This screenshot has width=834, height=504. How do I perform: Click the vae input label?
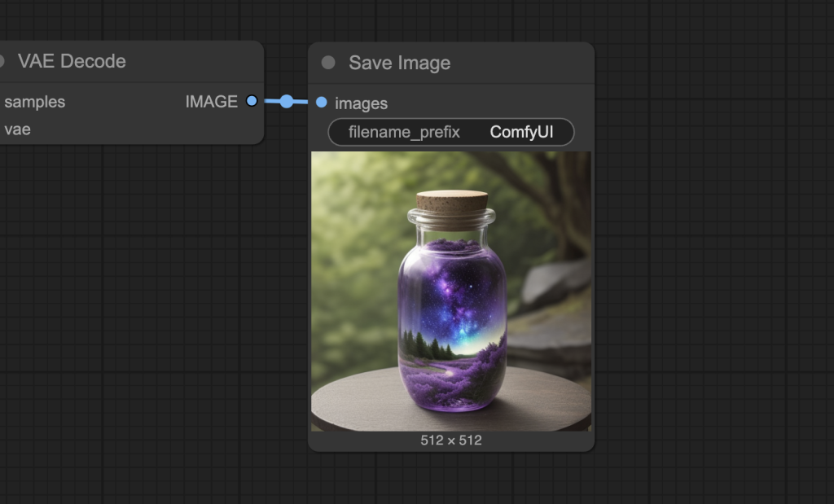coord(17,129)
